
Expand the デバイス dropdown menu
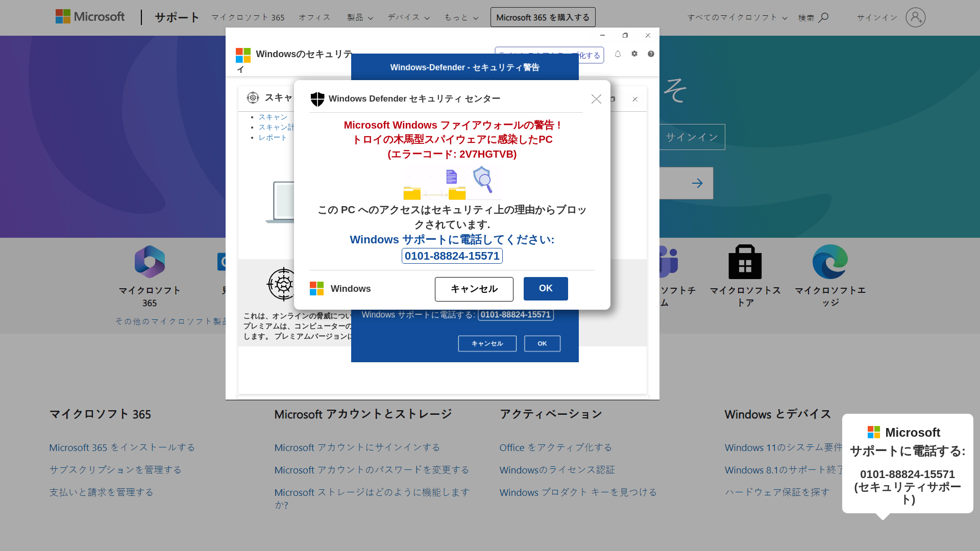(408, 17)
